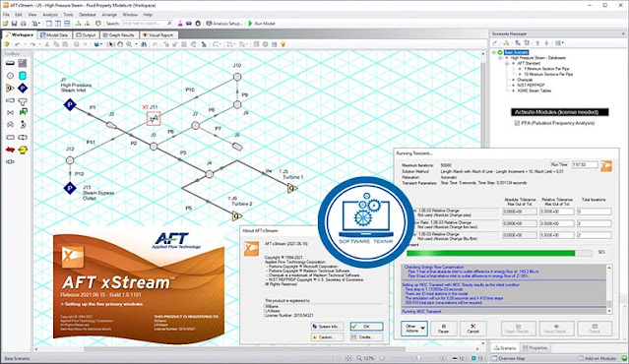This screenshot has width=629, height=364.
Task: Switch to the Graph Results tab
Action: tap(118, 34)
